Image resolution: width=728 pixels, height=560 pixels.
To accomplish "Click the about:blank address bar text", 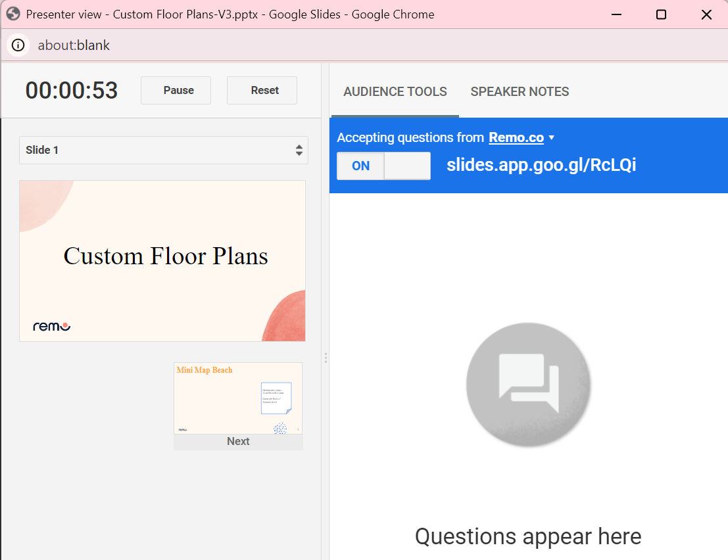I will click(74, 45).
